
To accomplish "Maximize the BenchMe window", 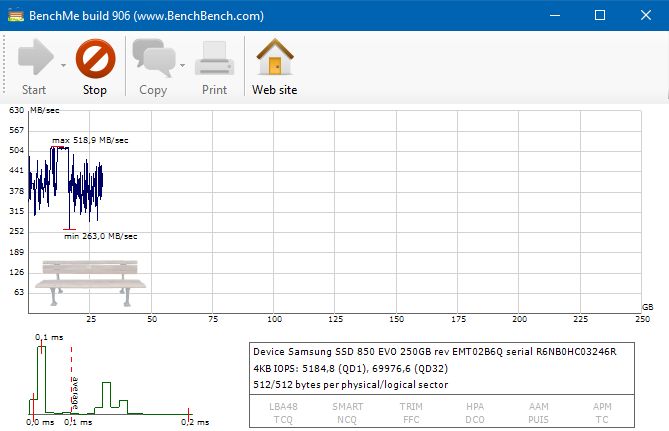I will point(599,15).
